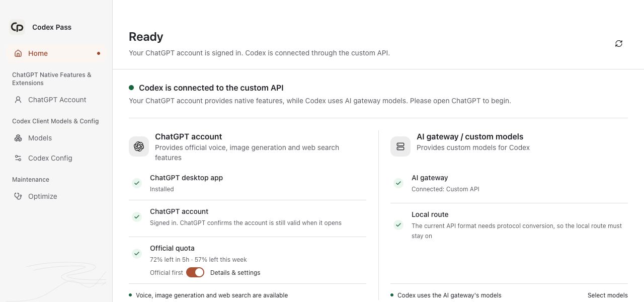Viewport: 644px width, 302px height.
Task: Click the Codex Config sliders icon
Action: [x=18, y=158]
